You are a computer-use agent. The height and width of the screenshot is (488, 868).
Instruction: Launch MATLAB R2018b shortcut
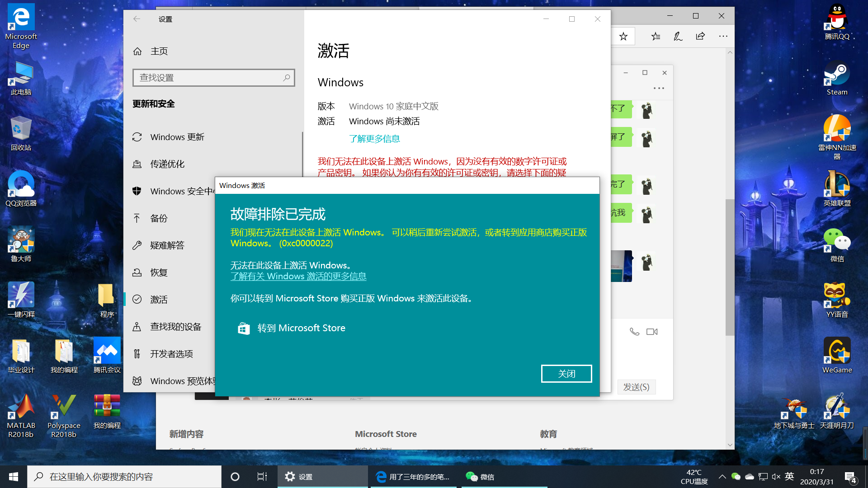coord(21,416)
